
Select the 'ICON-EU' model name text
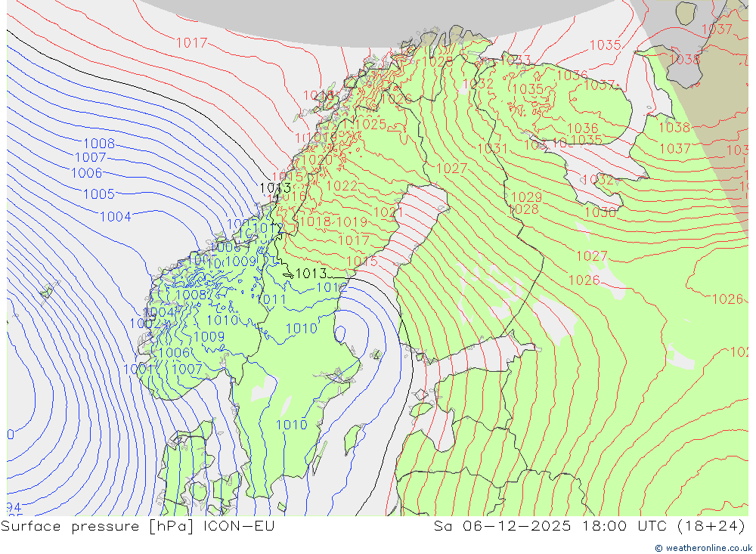pyautogui.click(x=239, y=525)
